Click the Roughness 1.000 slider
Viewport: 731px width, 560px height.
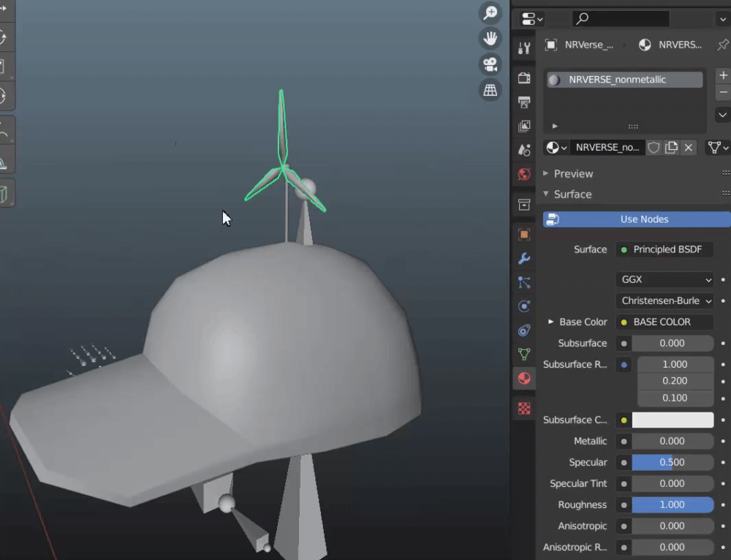click(x=673, y=505)
